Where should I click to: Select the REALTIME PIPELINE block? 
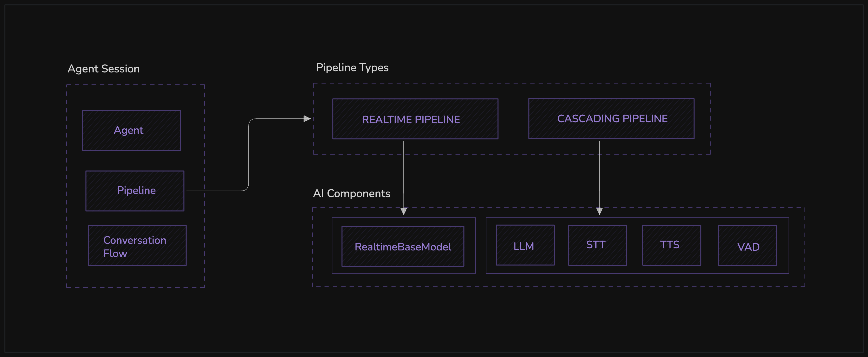[415, 119]
